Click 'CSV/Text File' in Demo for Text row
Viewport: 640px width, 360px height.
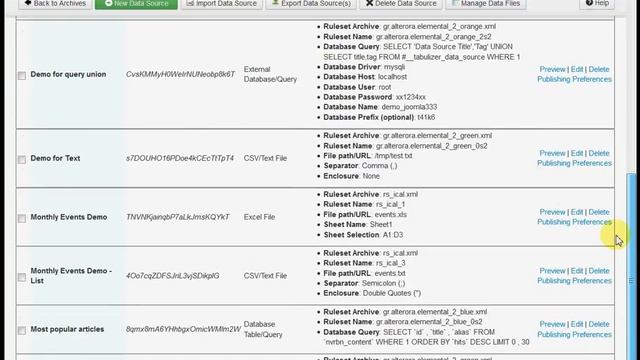point(265,158)
